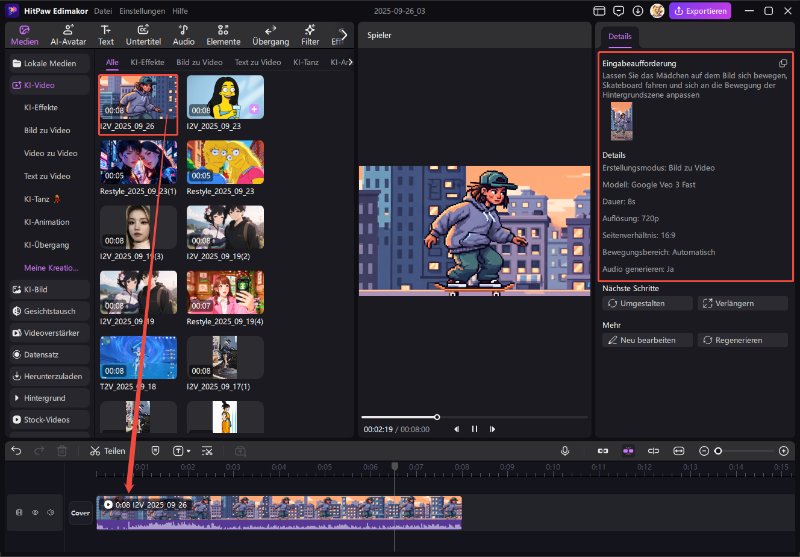Screen dimensions: 800x557
Task: Select the I2V_2025_09_26 thumbnail
Action: coord(138,97)
